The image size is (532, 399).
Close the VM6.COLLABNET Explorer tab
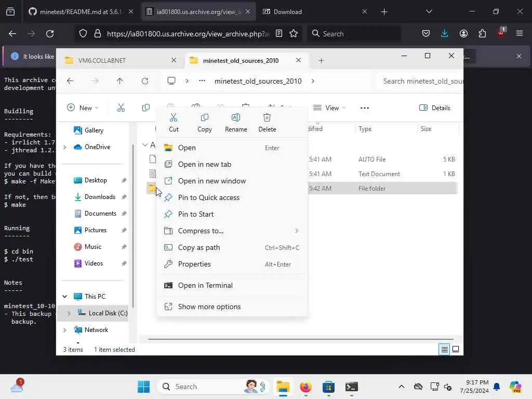174,60
